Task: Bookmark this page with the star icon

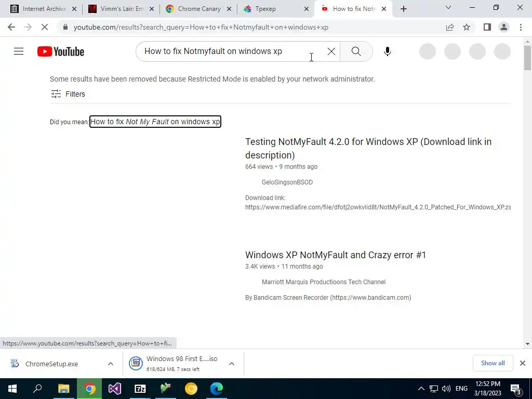Action: click(467, 27)
